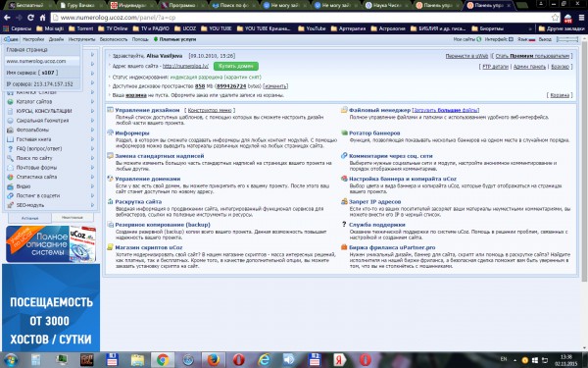
Task: Open Запрет IP адресов icon
Action: (x=344, y=201)
